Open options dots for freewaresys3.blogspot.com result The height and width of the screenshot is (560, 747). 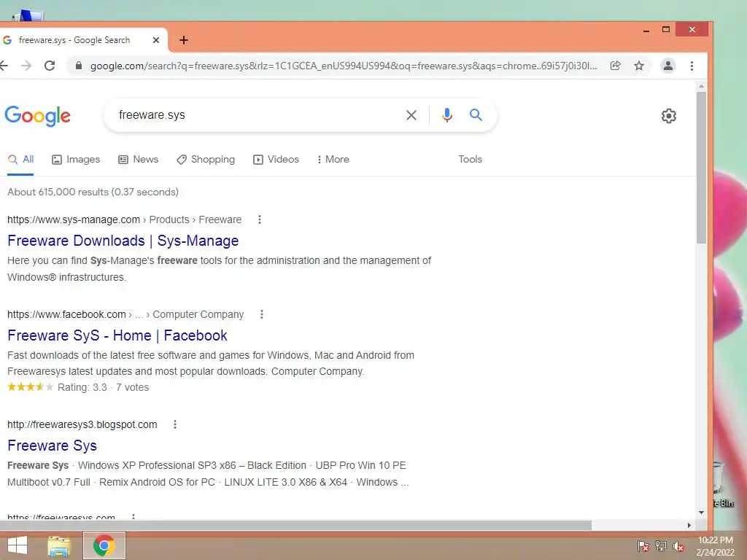click(175, 424)
